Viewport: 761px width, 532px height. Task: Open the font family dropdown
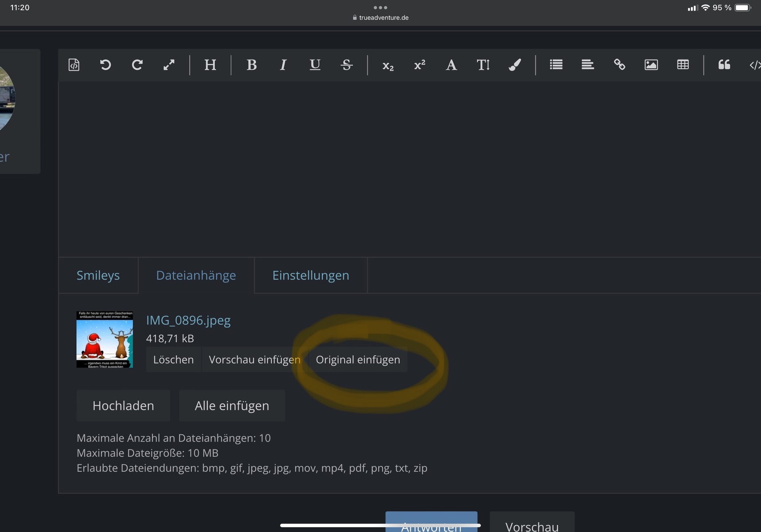tap(451, 65)
